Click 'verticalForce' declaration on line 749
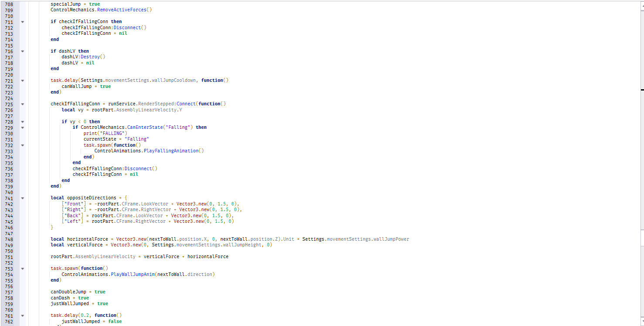 coord(85,245)
